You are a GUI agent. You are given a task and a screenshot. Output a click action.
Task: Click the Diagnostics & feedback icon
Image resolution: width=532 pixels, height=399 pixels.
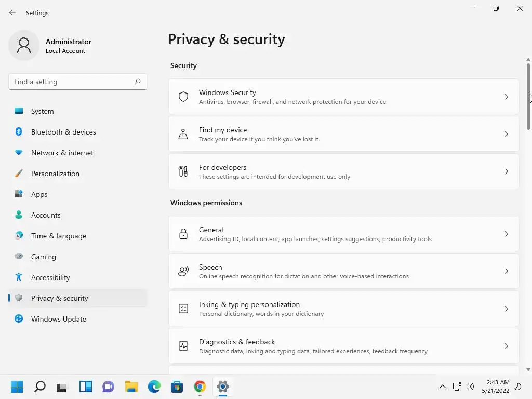183,346
